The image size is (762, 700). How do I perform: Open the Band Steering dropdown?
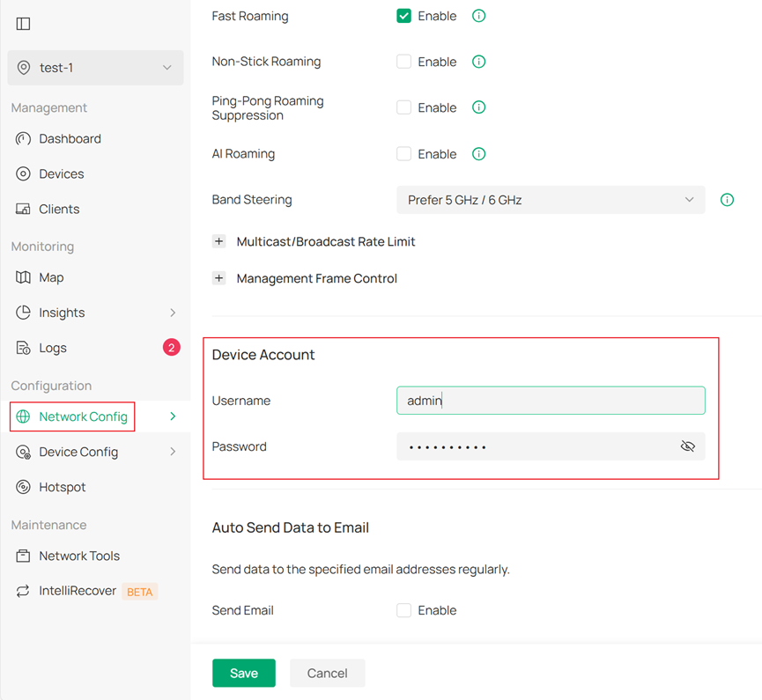click(x=550, y=200)
